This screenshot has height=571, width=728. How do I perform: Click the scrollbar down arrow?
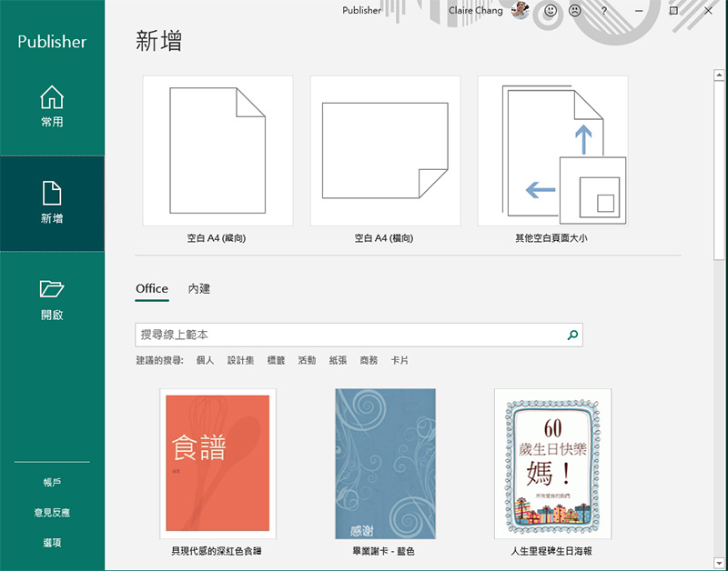point(719,564)
